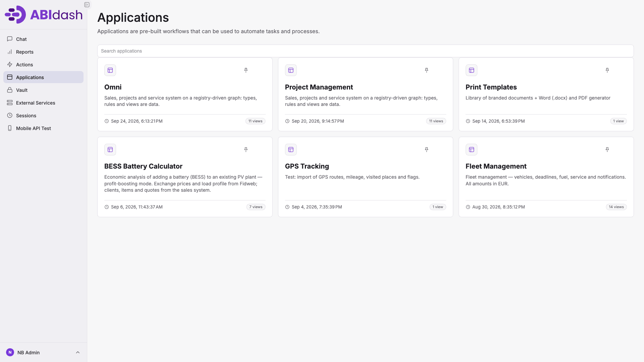This screenshot has height=362, width=644.
Task: Pin the BESS Battery Calculator application
Action: (246, 149)
